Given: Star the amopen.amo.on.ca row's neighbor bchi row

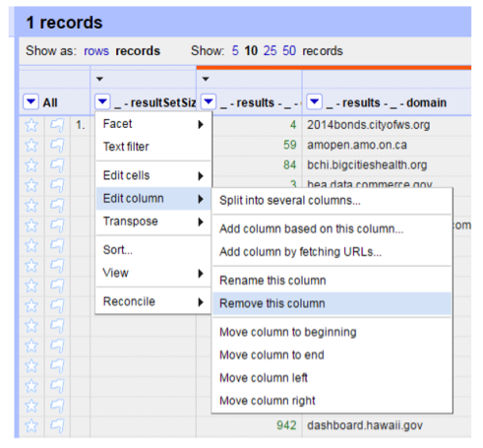Looking at the screenshot, I should (x=31, y=165).
